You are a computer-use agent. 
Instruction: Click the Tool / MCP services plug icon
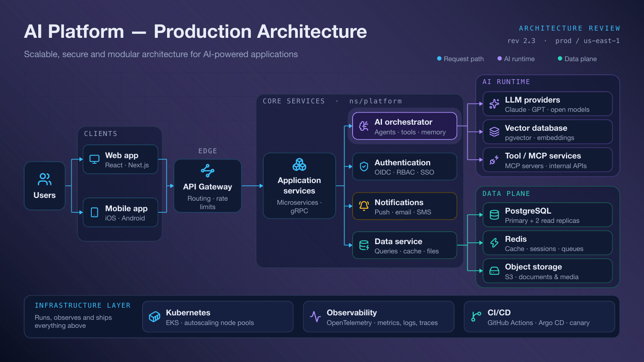coord(494,160)
